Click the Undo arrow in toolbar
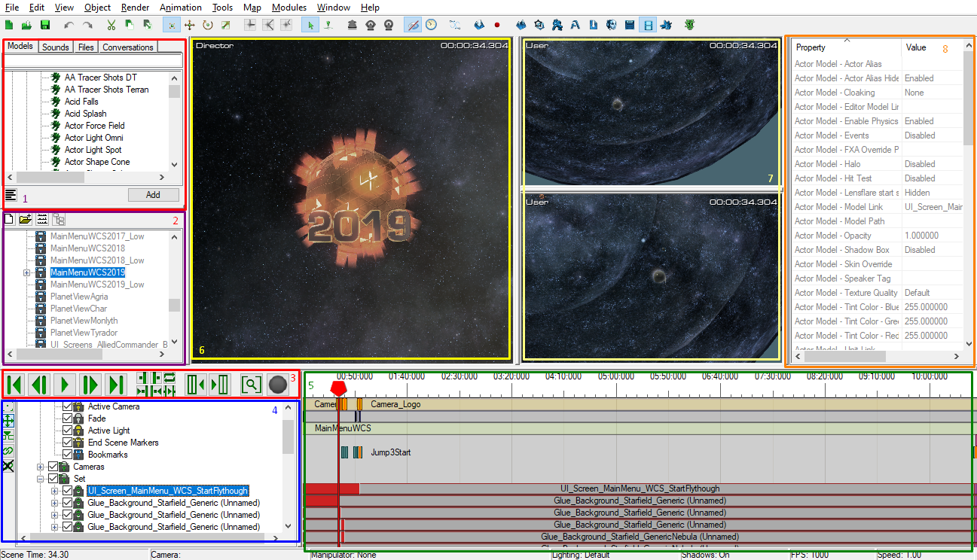 click(x=69, y=25)
